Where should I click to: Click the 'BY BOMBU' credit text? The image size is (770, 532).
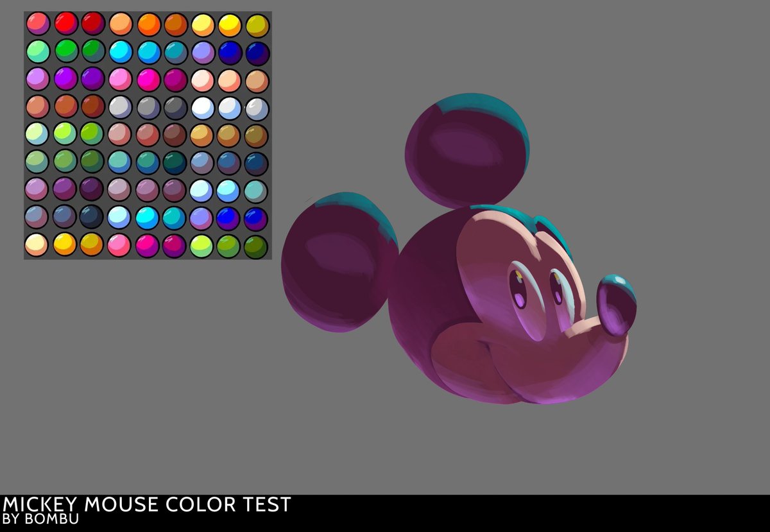coord(40,519)
